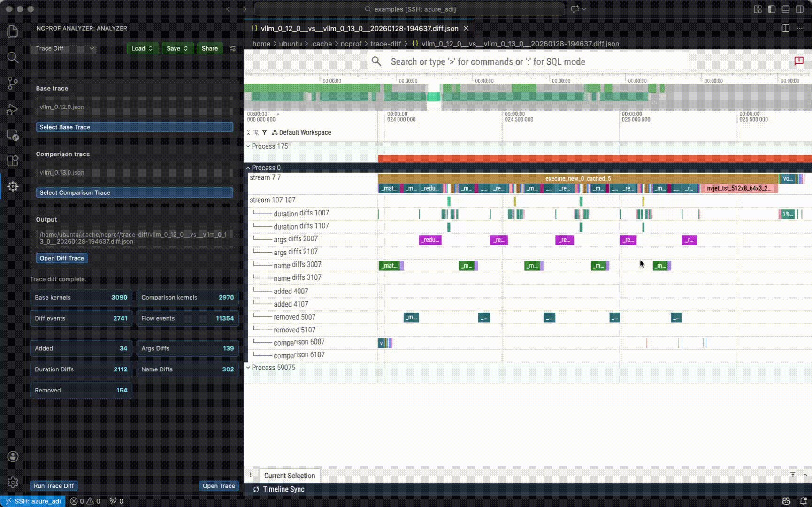Select the Current Selection tab
Screen dimensions: 812x507
[x=289, y=476]
